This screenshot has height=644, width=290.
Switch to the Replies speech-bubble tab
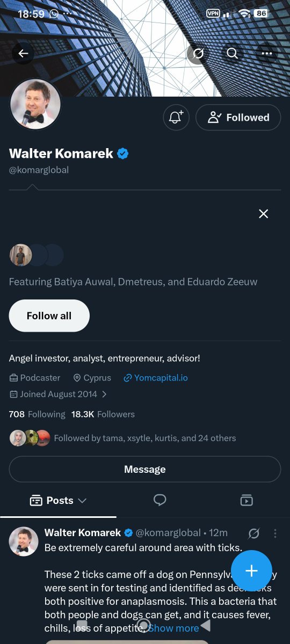coord(160,500)
